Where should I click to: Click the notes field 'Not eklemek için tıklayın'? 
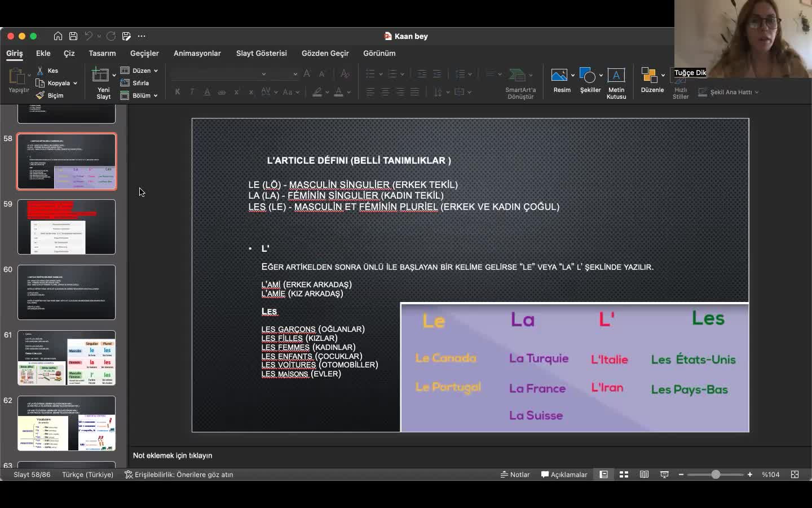pos(173,456)
